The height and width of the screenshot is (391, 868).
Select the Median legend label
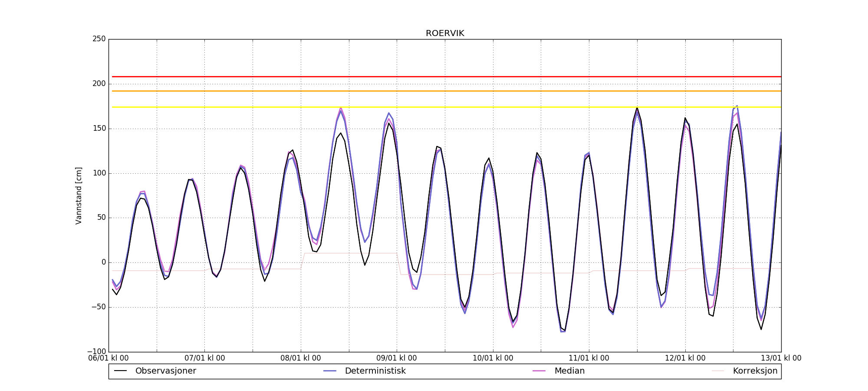tap(569, 371)
